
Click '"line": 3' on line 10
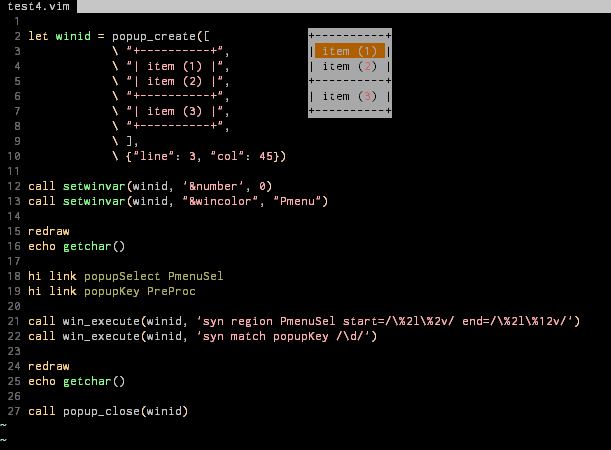tap(164, 156)
